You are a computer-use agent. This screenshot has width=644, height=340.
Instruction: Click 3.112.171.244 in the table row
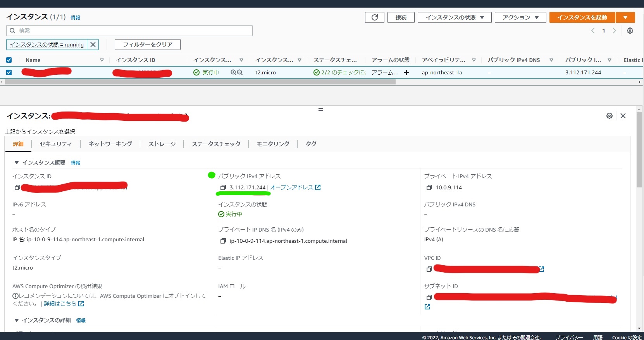tap(583, 72)
